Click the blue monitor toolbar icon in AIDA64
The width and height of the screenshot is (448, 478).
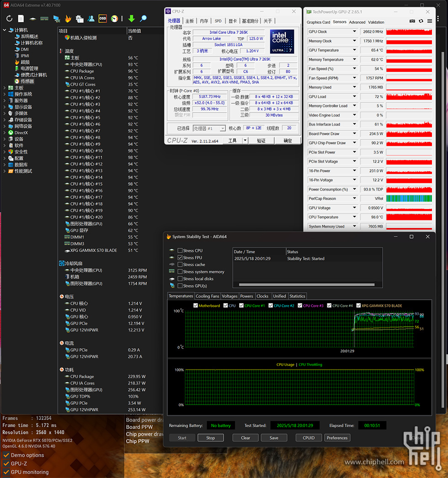[x=56, y=19]
